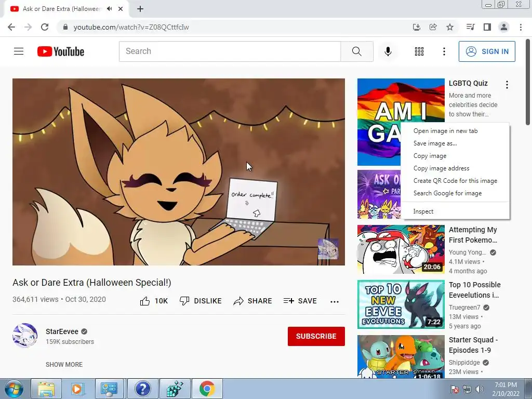Go to the YouTube home logo
532x399 pixels.
61,51
